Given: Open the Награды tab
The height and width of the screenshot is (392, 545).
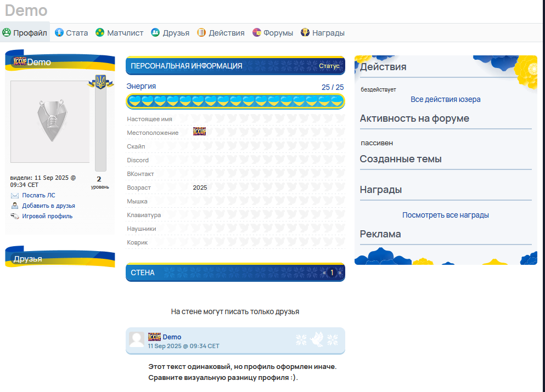Looking at the screenshot, I should coord(323,33).
